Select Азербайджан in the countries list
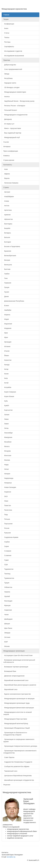Image resolution: width=41 pixels, height=868 pixels. pyautogui.click(x=20, y=196)
